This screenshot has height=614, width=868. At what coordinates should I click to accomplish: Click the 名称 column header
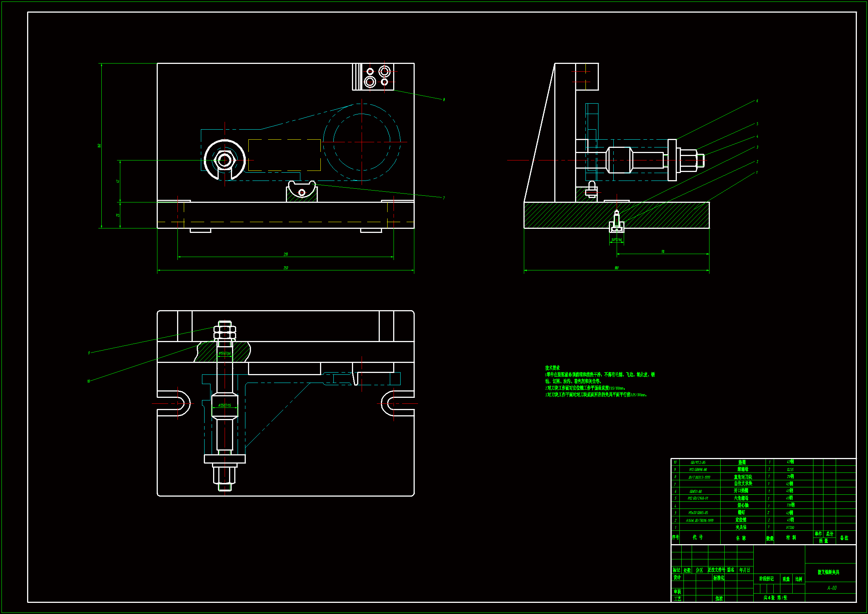coord(741,538)
